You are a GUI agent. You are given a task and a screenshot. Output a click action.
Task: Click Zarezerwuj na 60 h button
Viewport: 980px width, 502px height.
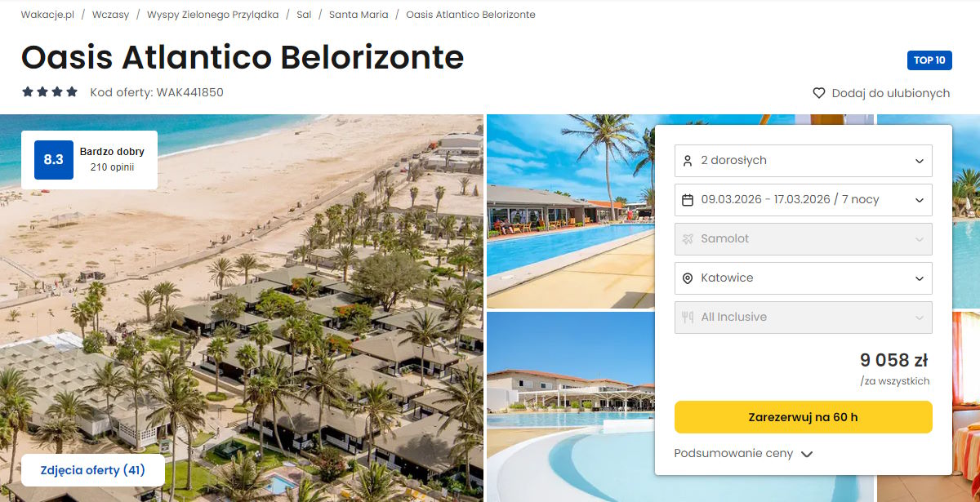(x=804, y=417)
